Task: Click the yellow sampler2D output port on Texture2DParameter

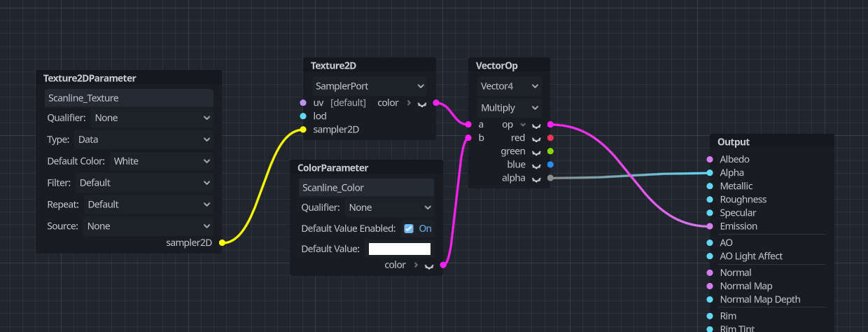Action: click(x=222, y=243)
